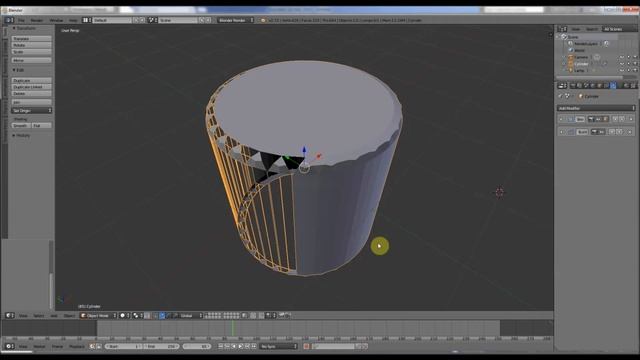Expand the History panel in the tool shelf
The width and height of the screenshot is (640, 360).
(14, 135)
